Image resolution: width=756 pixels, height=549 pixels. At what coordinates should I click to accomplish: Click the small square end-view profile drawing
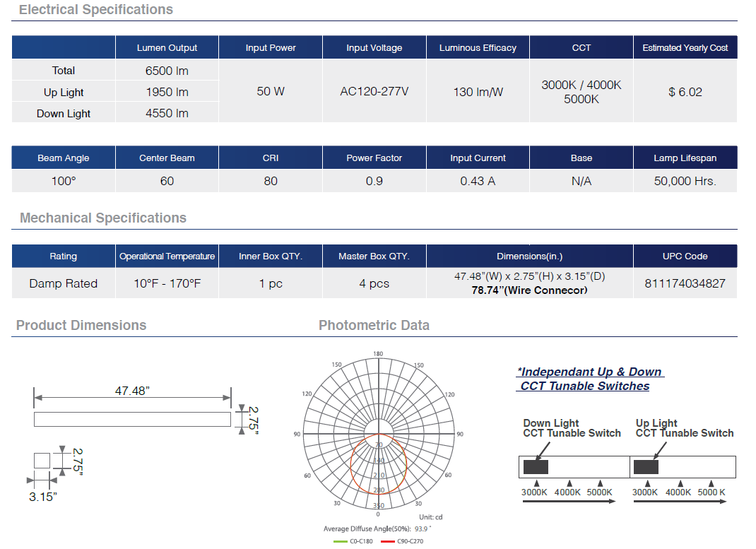click(x=43, y=461)
